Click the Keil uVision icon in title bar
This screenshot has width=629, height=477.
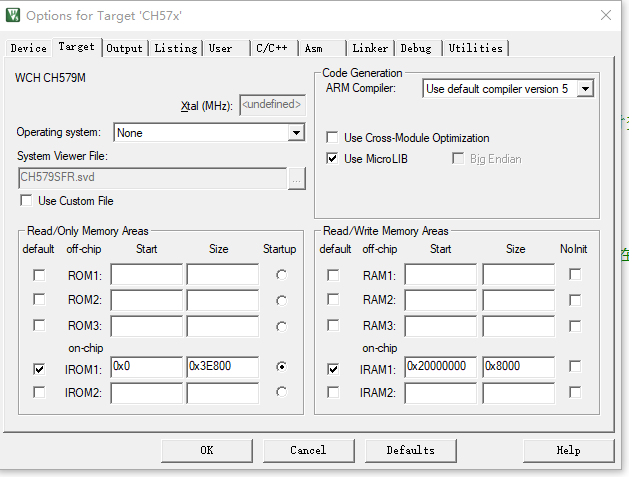click(x=13, y=15)
